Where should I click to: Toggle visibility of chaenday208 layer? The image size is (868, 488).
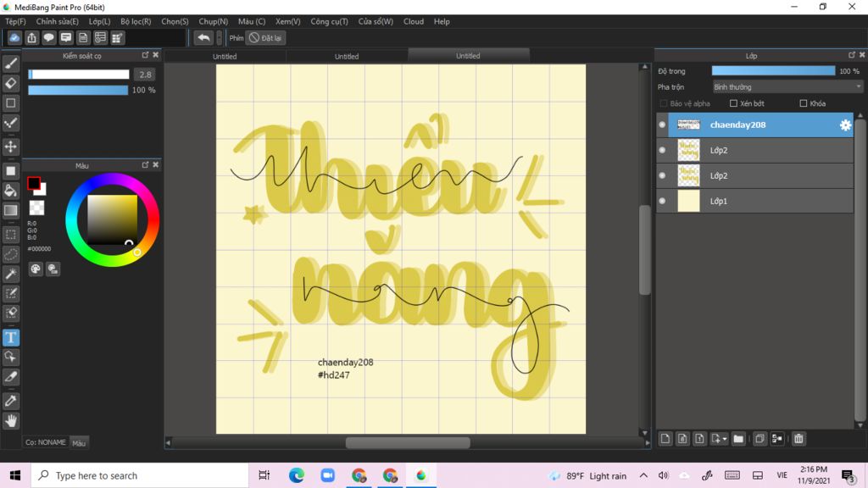[662, 125]
